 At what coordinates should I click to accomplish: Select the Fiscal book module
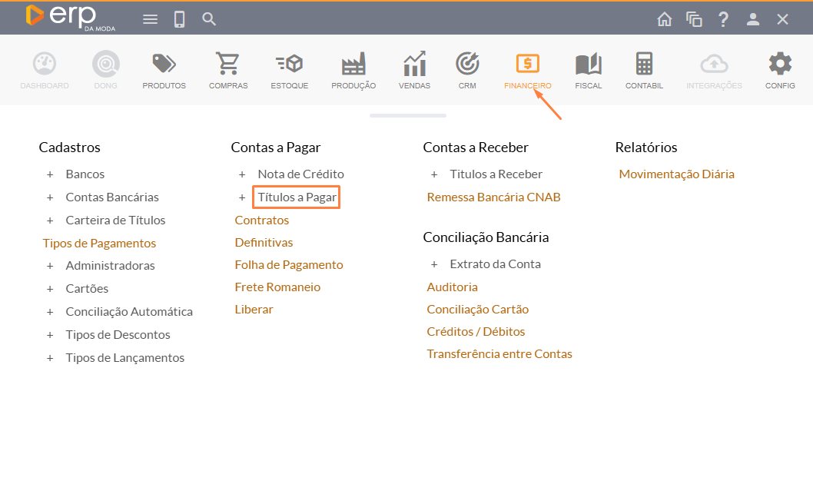point(589,65)
